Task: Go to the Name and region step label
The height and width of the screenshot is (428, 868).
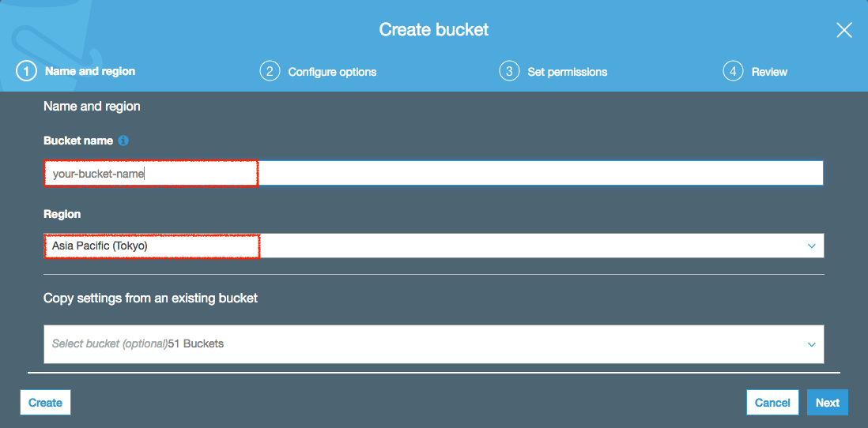Action: tap(90, 71)
